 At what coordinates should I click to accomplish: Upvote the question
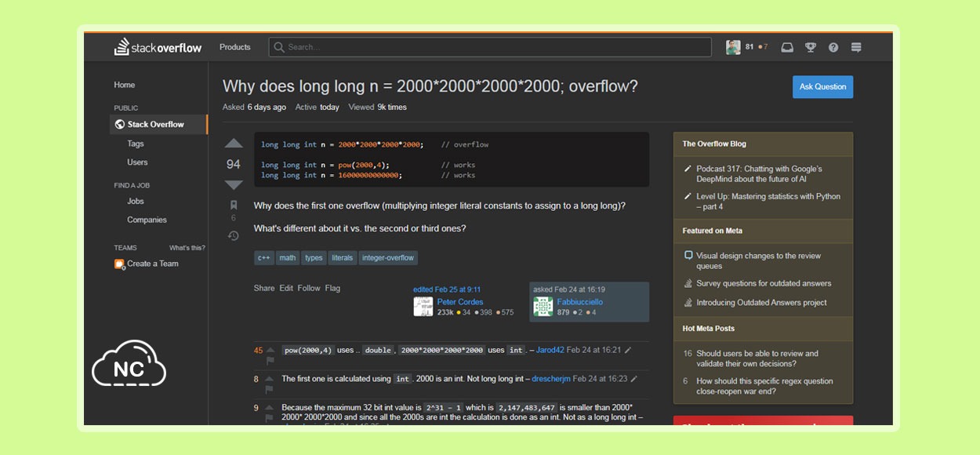234,144
